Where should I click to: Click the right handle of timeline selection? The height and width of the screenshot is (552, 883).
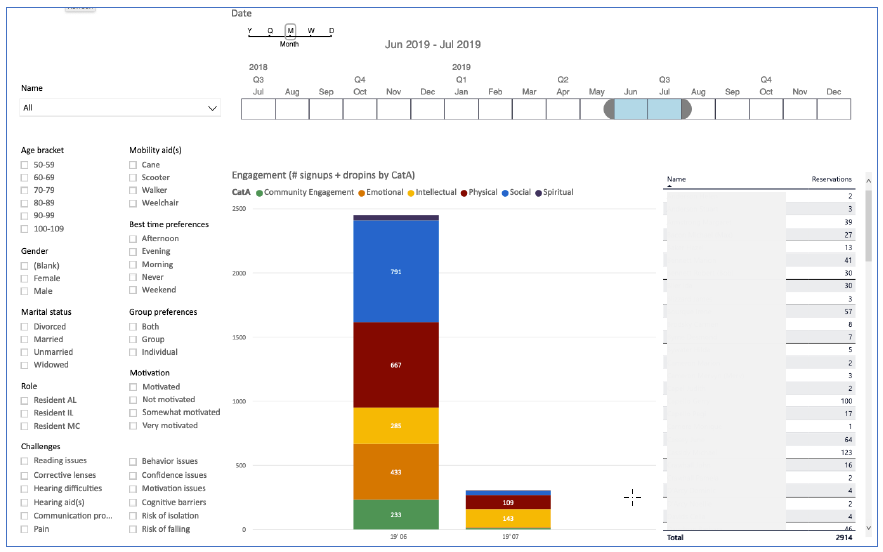(686, 109)
